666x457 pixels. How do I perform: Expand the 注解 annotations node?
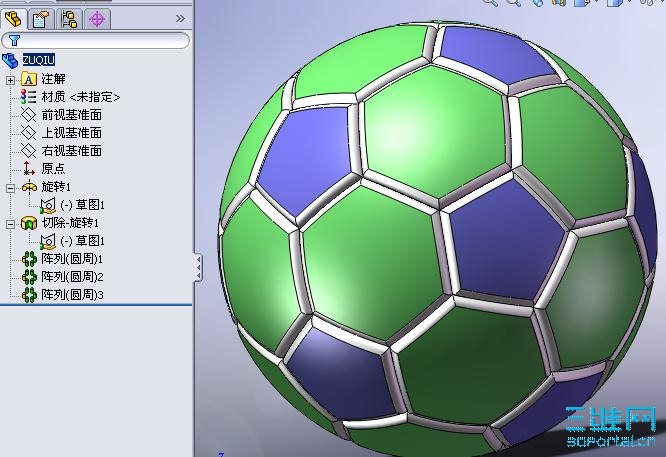[10, 80]
